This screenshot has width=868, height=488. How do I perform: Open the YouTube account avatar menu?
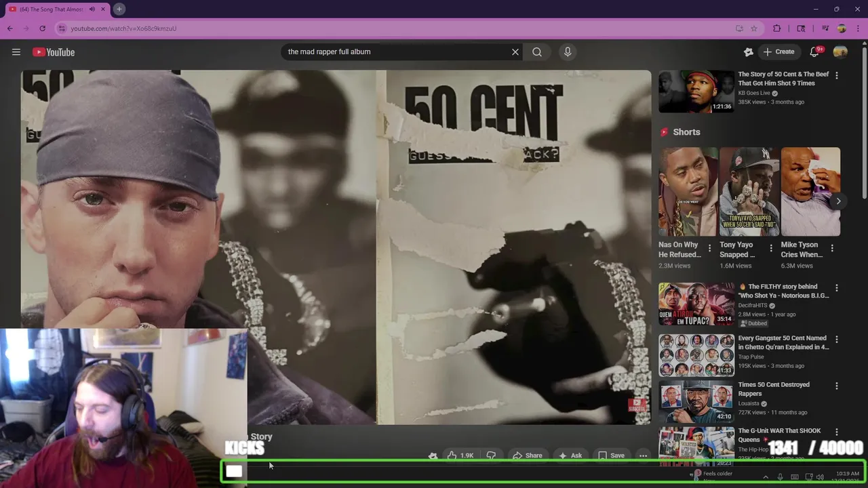840,52
